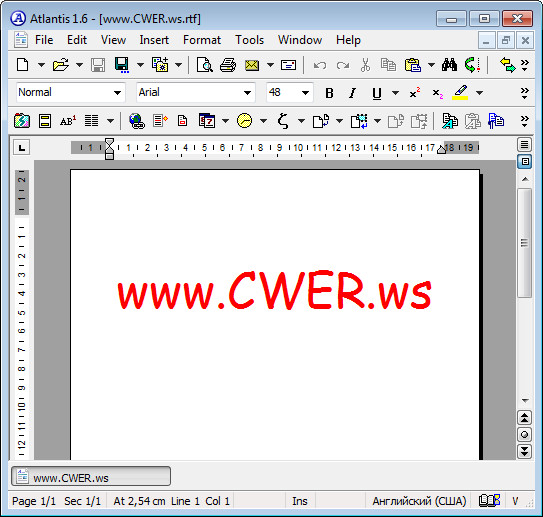Toggle Underline formatting
543x517 pixels.
point(377,93)
